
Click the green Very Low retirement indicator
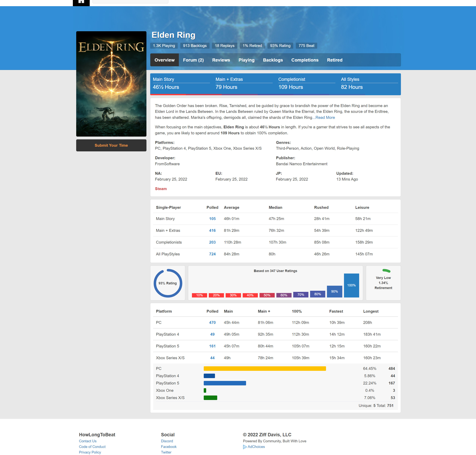(x=386, y=271)
